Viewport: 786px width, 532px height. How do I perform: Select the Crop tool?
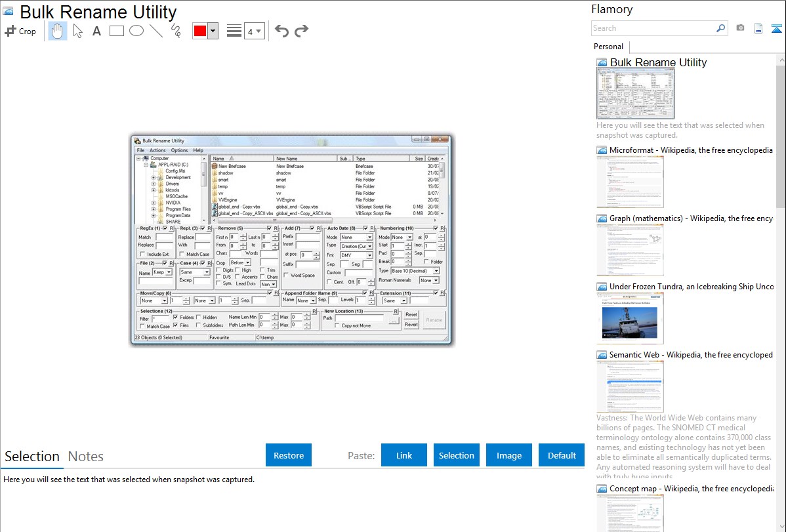(x=20, y=31)
